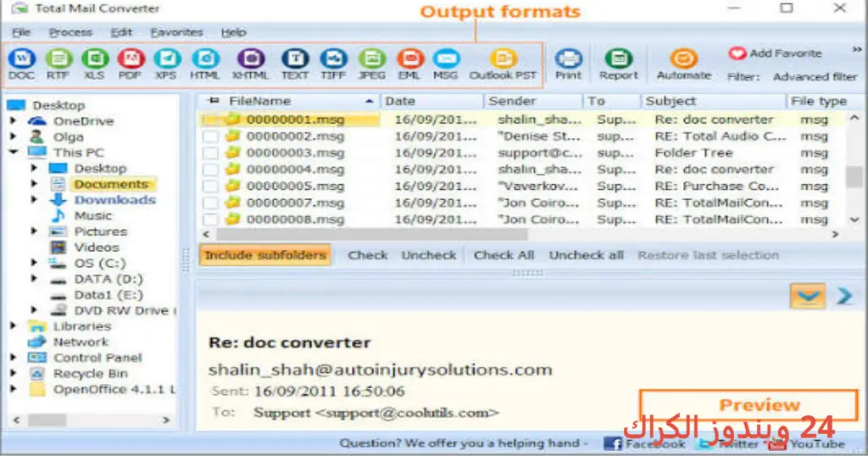868x456 pixels.
Task: Convert to MSG format
Action: click(446, 64)
